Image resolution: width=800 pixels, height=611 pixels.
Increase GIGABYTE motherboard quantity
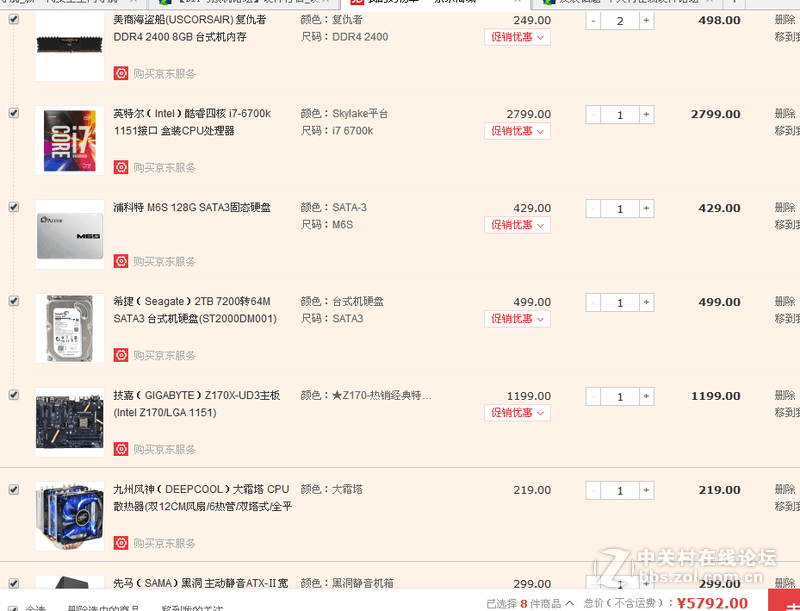646,396
